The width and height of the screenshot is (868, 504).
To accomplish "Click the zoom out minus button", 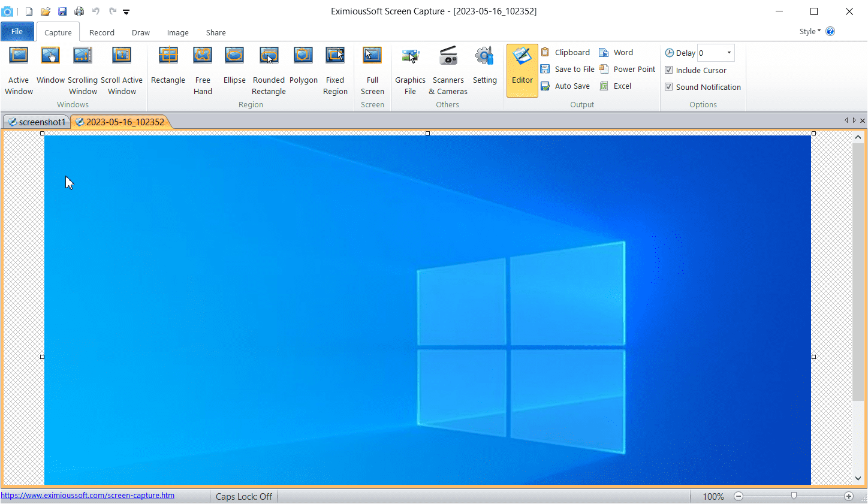I will click(x=739, y=496).
